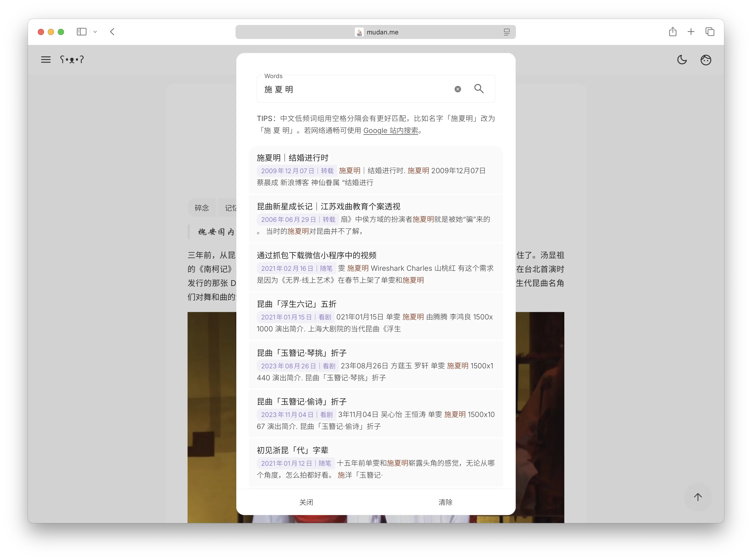Select the 碎念 tab
752x560 pixels.
(x=202, y=208)
